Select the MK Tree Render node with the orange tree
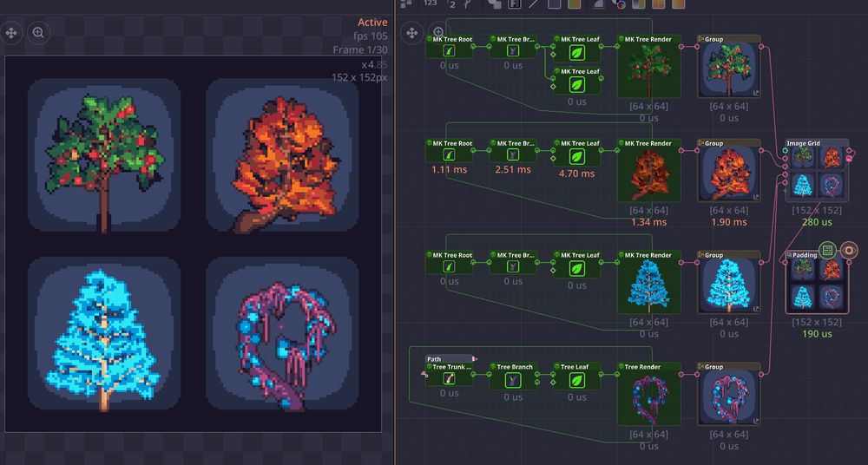The image size is (868, 465). (x=648, y=171)
